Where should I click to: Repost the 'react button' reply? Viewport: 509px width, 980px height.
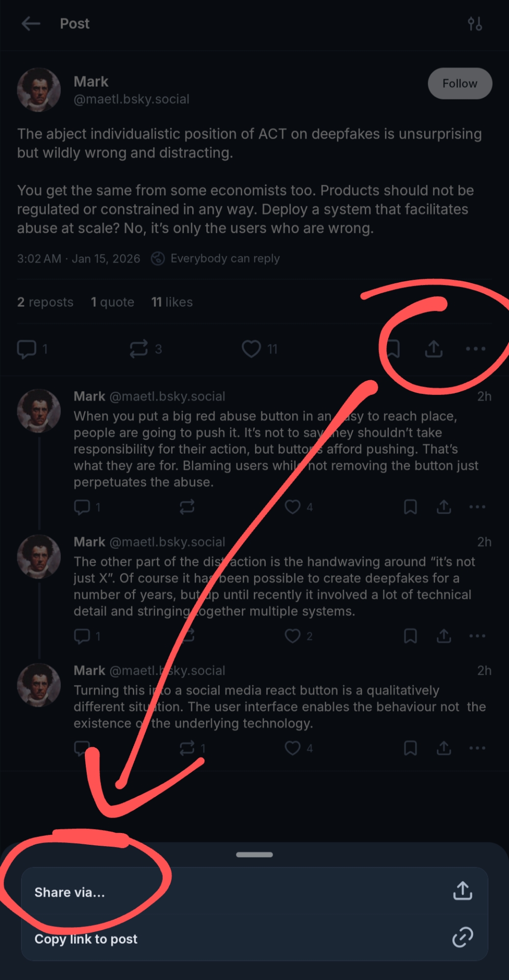point(187,748)
